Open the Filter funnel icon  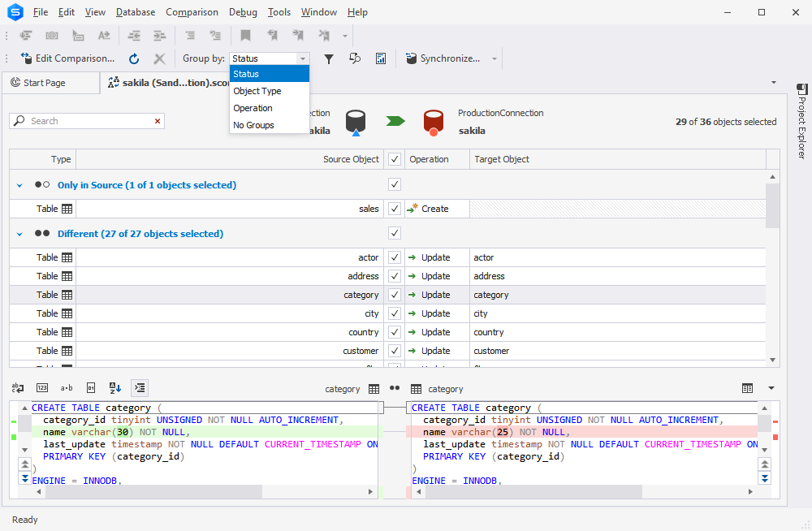[329, 58]
